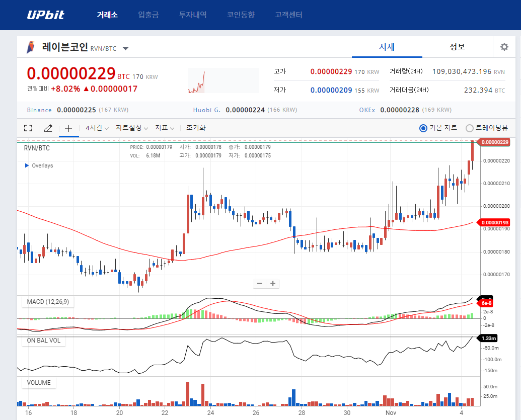Click the 28 date axis label
The image size is (521, 420).
click(302, 412)
